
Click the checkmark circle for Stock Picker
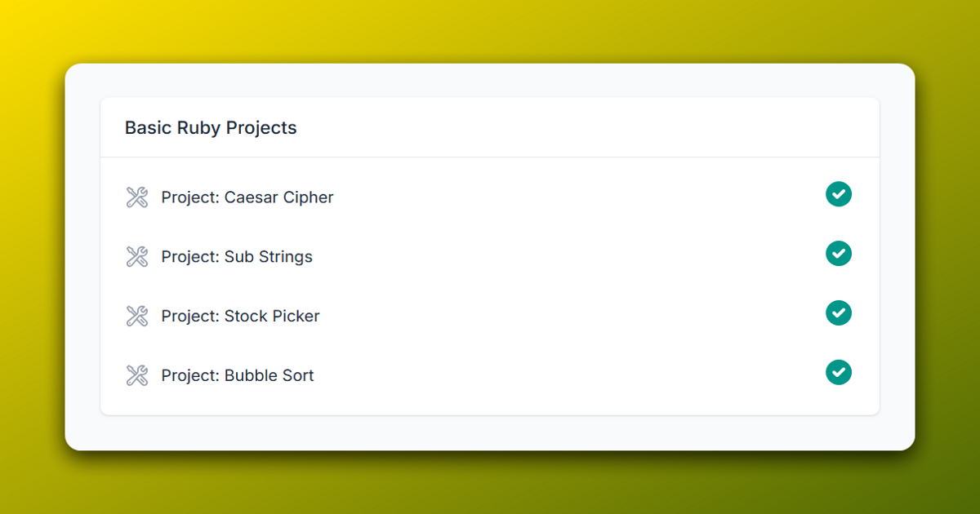click(x=839, y=312)
